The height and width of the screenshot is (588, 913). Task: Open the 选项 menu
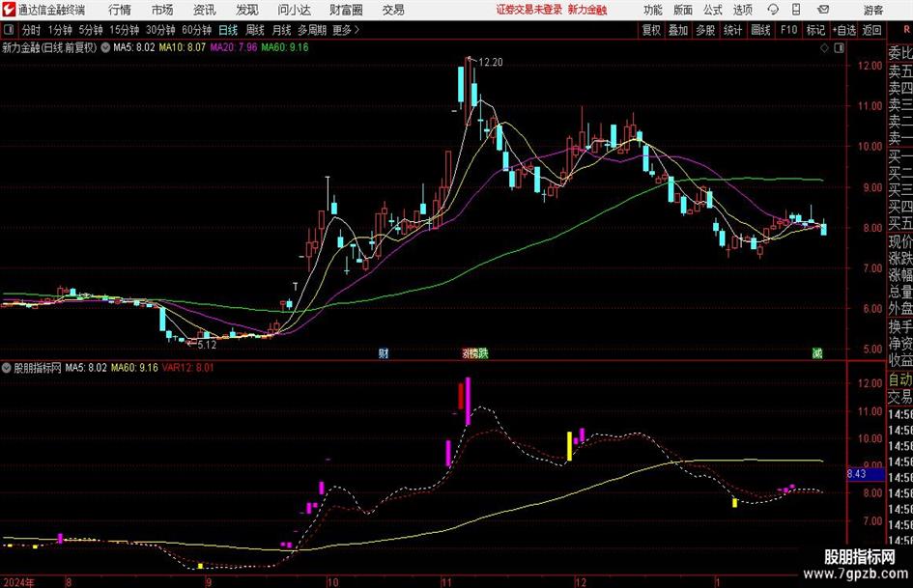pos(742,10)
